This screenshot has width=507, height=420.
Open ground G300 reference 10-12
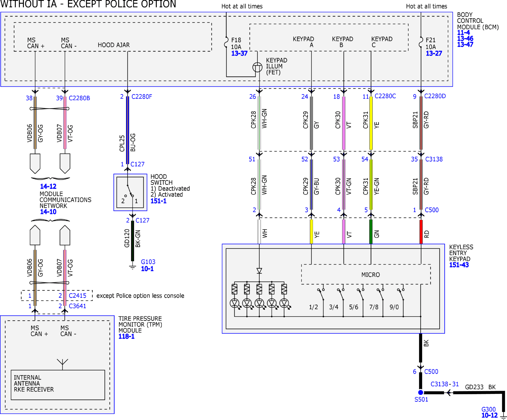pyautogui.click(x=490, y=415)
